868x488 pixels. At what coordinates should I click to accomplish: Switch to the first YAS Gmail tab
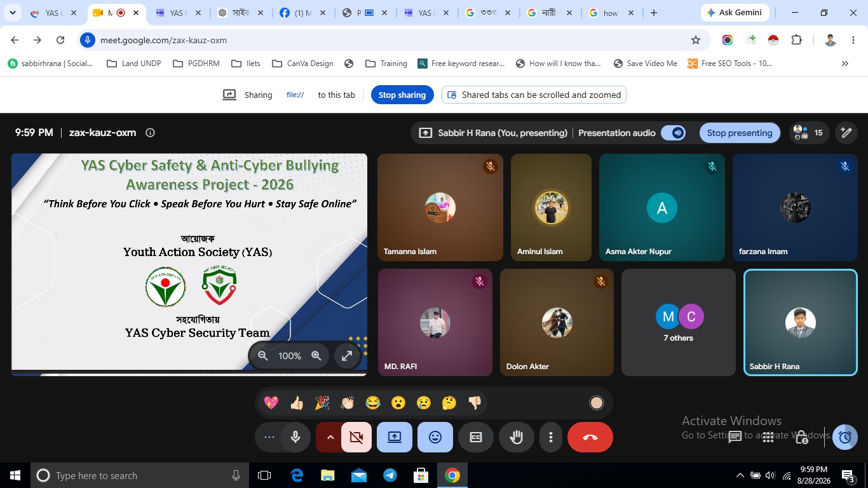53,13
